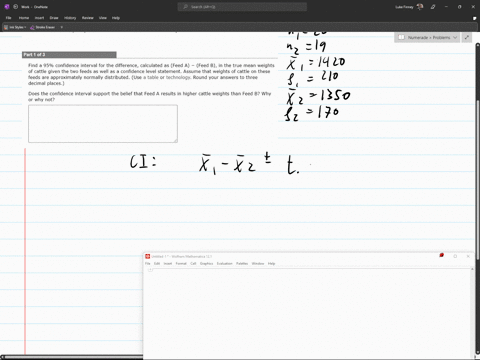Maximize the Mathematica window
Image resolution: width=480 pixels, height=360 pixels.
[455, 256]
